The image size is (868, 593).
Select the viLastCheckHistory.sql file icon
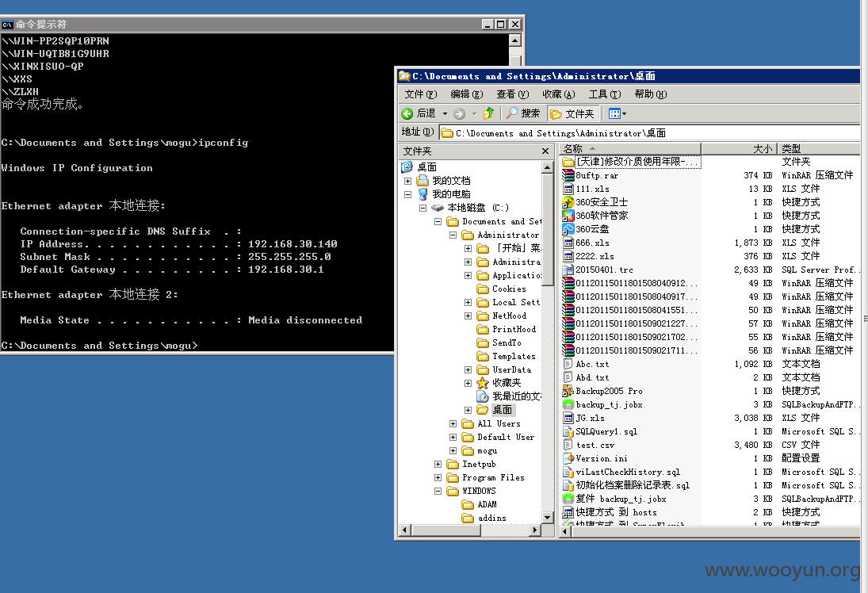click(568, 472)
